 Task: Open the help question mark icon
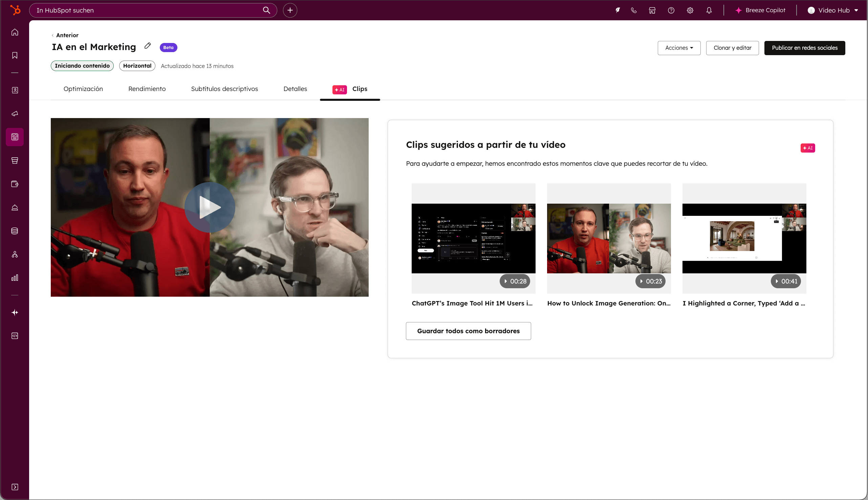tap(671, 10)
